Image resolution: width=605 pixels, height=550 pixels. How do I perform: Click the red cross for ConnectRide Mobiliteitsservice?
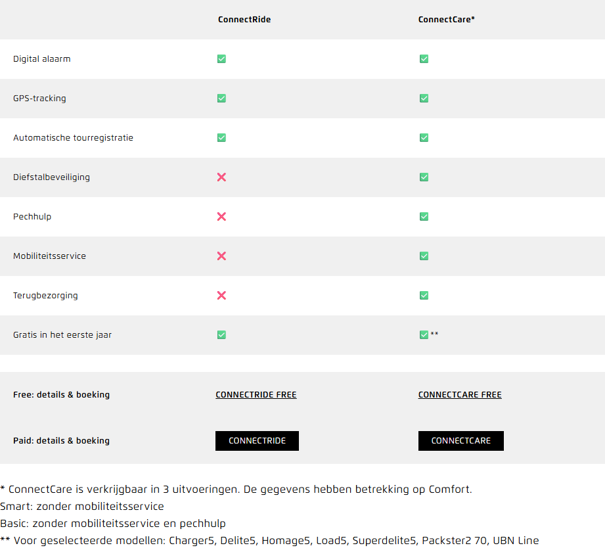click(221, 256)
